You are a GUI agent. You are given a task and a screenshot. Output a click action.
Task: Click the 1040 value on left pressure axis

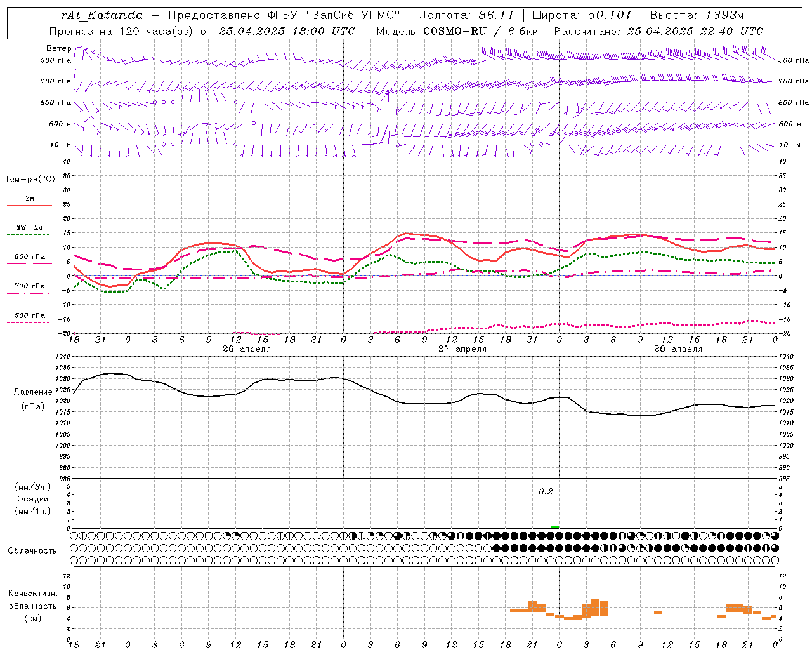pyautogui.click(x=62, y=357)
